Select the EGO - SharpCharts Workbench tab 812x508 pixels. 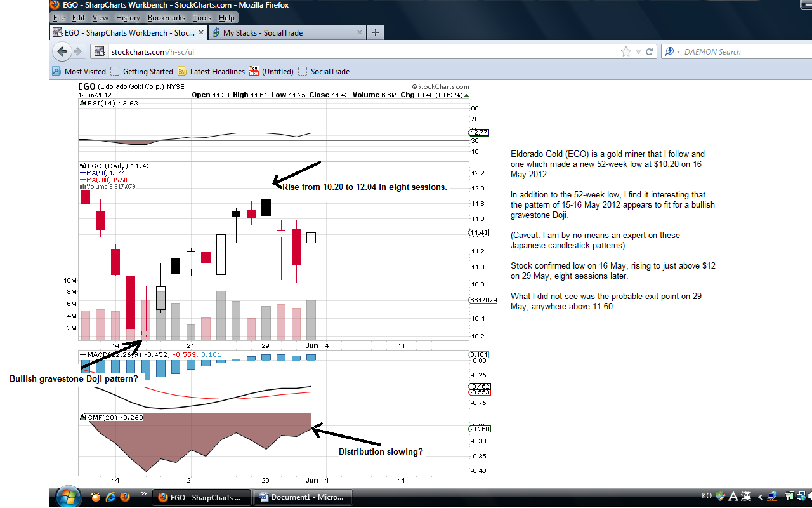[128, 32]
